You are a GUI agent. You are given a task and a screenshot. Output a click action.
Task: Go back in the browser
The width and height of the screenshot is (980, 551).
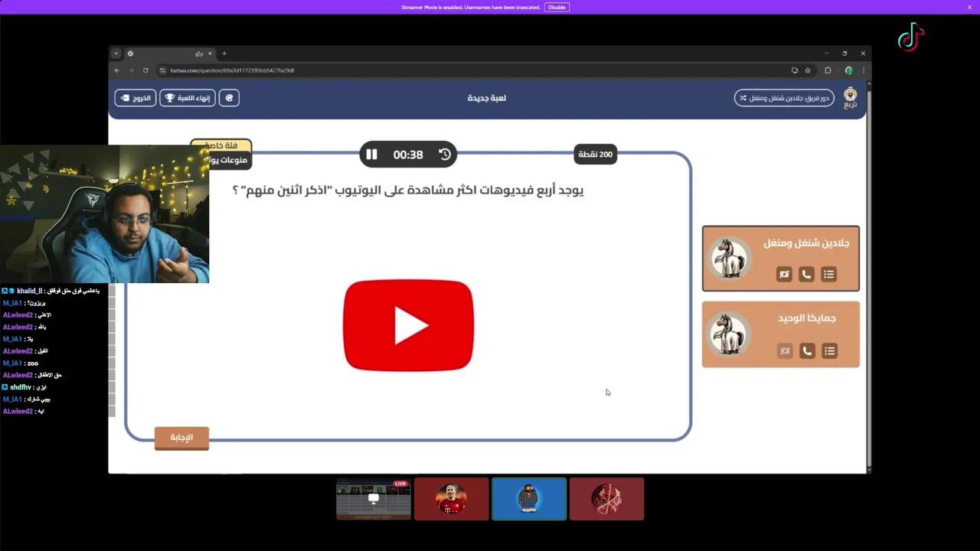(117, 70)
